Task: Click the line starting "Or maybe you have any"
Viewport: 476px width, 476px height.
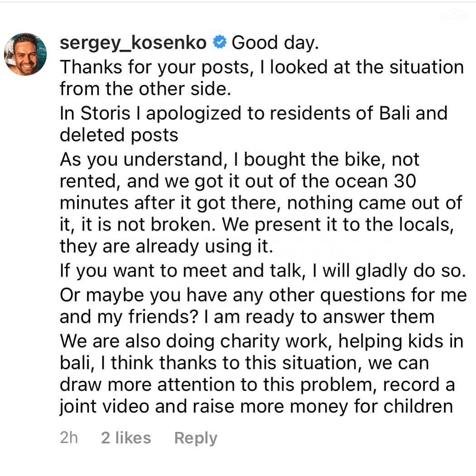Action: pos(263,295)
